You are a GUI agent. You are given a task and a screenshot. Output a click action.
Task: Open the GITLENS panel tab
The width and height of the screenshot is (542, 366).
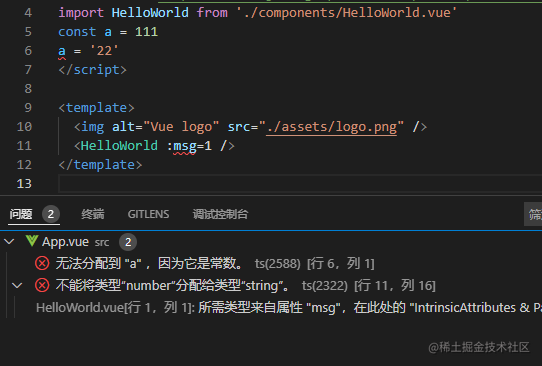click(x=148, y=214)
